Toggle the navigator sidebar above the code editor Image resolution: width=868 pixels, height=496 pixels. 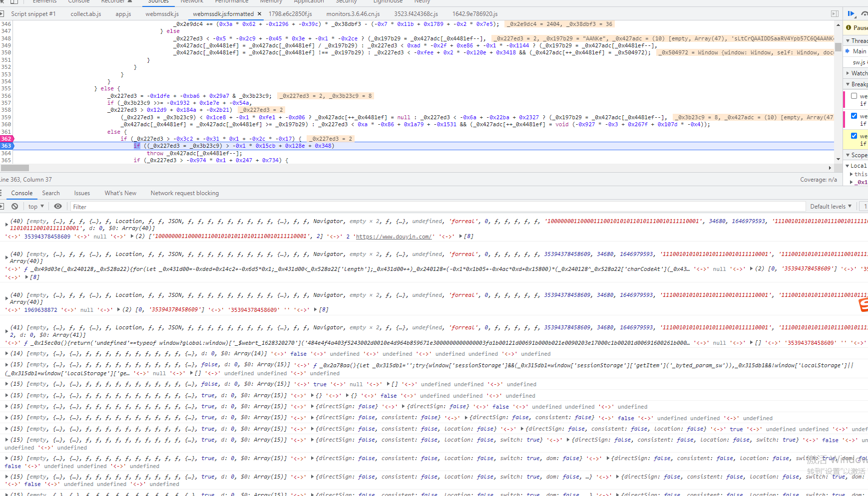pos(2,13)
